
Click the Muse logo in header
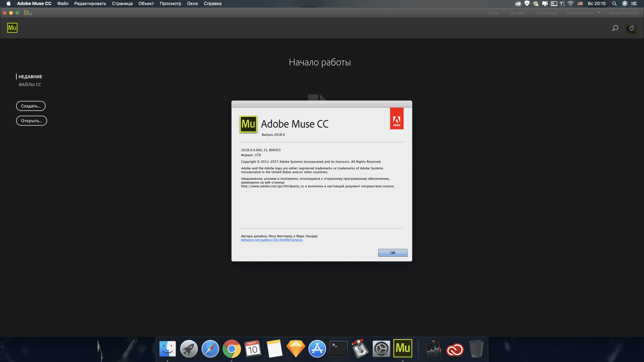[12, 28]
